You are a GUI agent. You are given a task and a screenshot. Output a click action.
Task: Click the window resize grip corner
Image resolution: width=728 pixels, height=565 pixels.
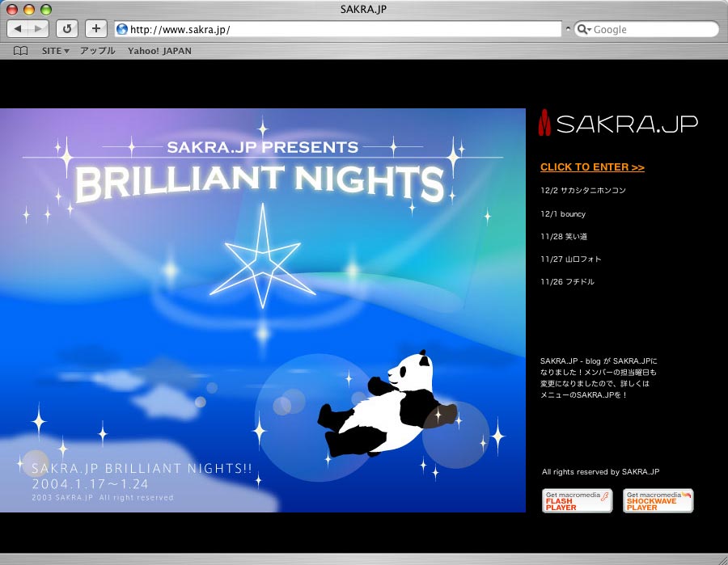click(722, 559)
